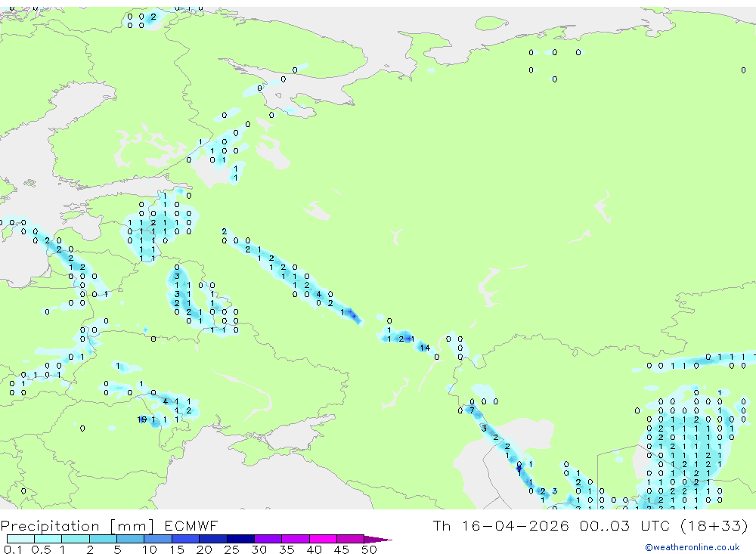756x554 pixels.
Task: Click the 'ECMWF' model label
Action: tap(191, 526)
